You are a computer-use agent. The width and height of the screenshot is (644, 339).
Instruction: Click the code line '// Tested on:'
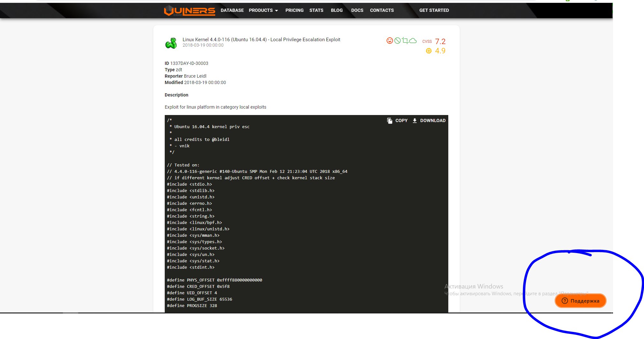pyautogui.click(x=183, y=165)
